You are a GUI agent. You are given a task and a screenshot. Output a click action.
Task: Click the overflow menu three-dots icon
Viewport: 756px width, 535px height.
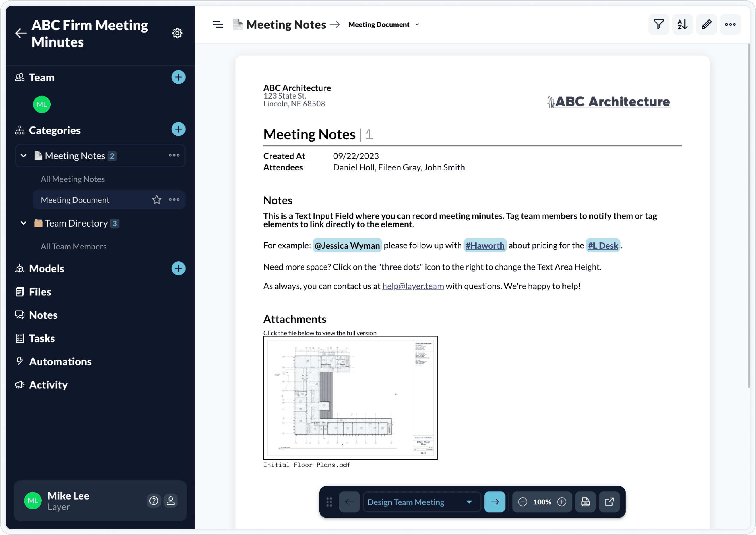coord(730,24)
